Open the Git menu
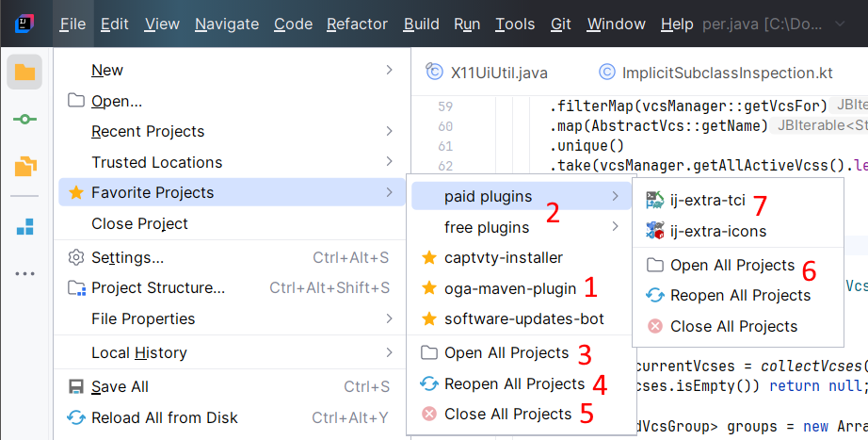The width and height of the screenshot is (868, 440). 561,24
